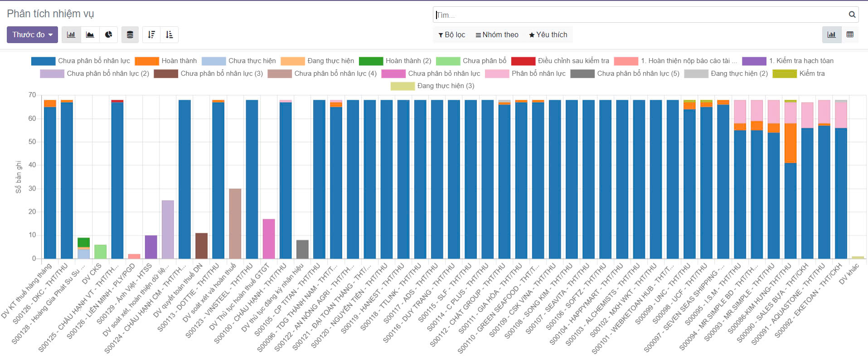
Task: Click the purple '1. Kiểm tra hạch toán' swatch
Action: point(754,61)
